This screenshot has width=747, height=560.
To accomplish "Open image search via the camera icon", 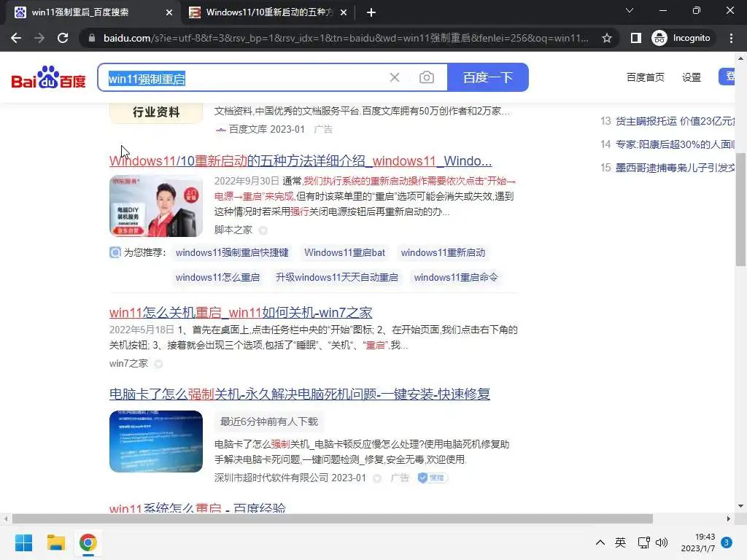I will (426, 77).
